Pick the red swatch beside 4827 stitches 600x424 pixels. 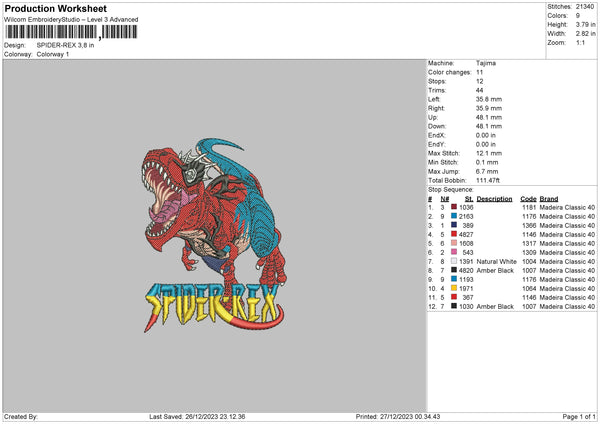click(x=454, y=234)
